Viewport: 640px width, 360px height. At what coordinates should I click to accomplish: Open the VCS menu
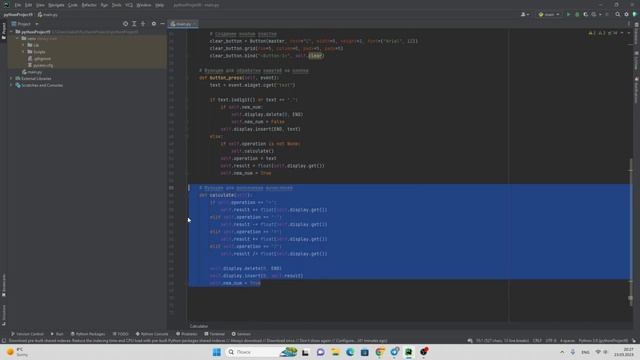click(x=129, y=5)
